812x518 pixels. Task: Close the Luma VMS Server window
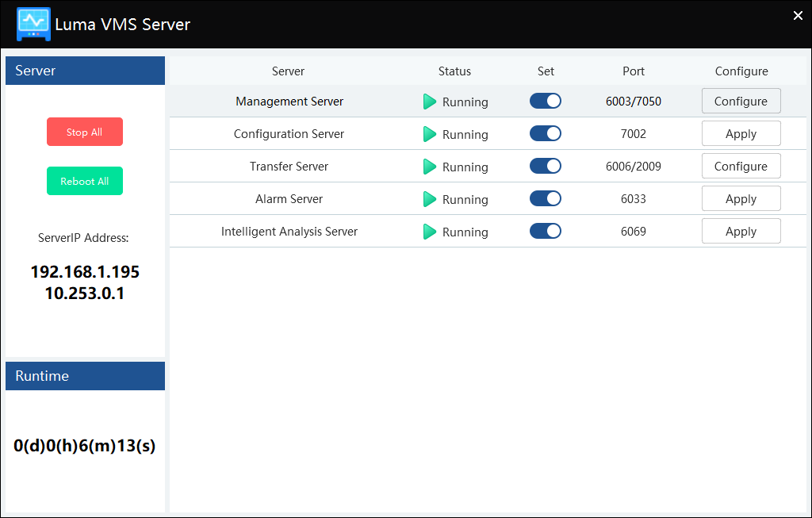(x=798, y=16)
